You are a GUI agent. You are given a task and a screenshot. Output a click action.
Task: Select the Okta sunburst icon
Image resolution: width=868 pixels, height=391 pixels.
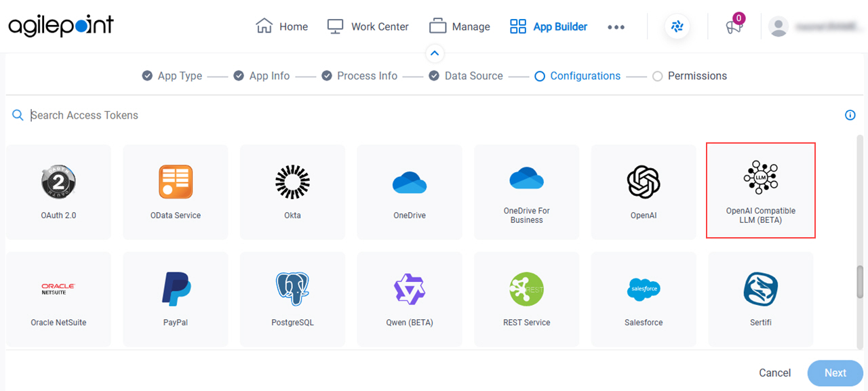point(292,182)
